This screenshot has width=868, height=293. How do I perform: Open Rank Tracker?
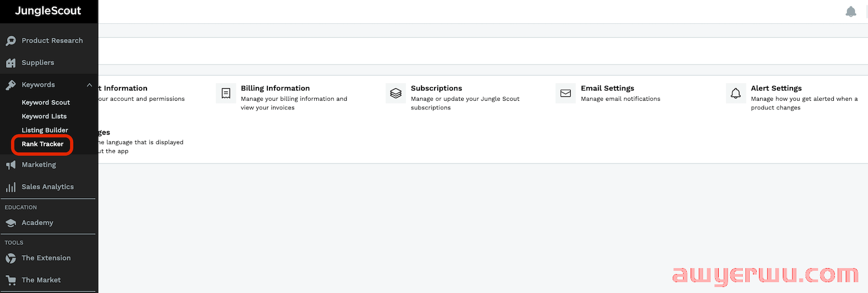coord(42,144)
